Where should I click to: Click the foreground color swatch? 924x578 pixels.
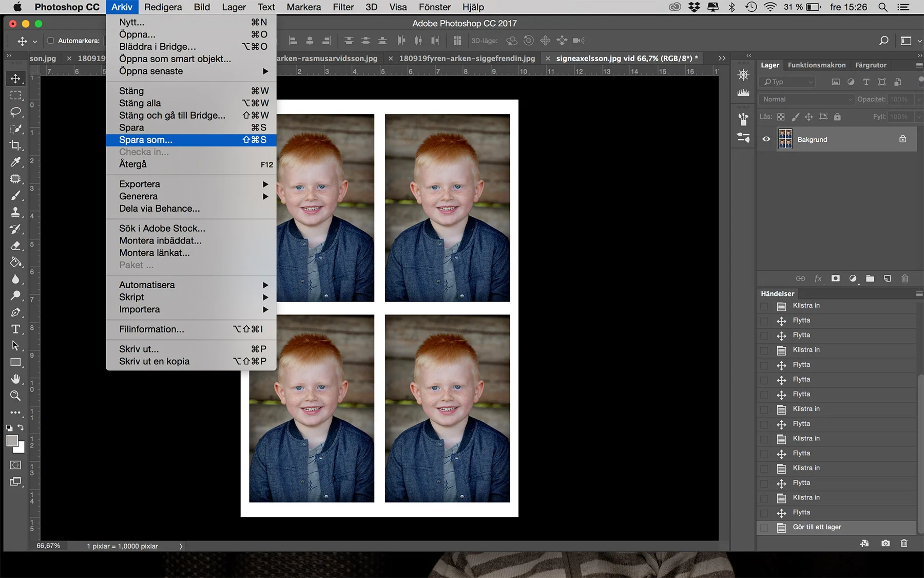point(12,441)
